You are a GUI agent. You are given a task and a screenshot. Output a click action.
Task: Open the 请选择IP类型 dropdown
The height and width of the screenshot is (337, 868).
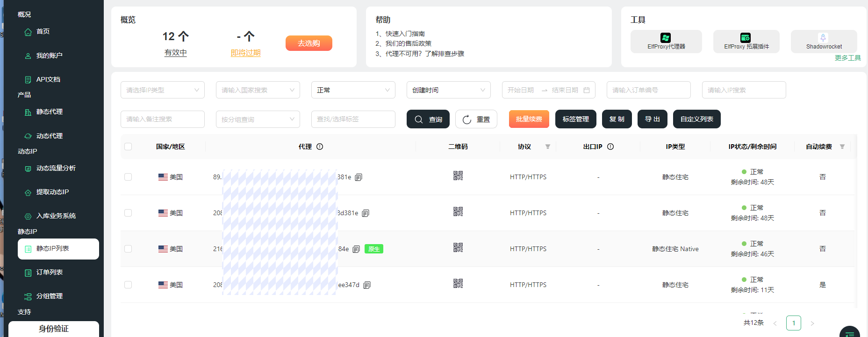click(x=162, y=90)
